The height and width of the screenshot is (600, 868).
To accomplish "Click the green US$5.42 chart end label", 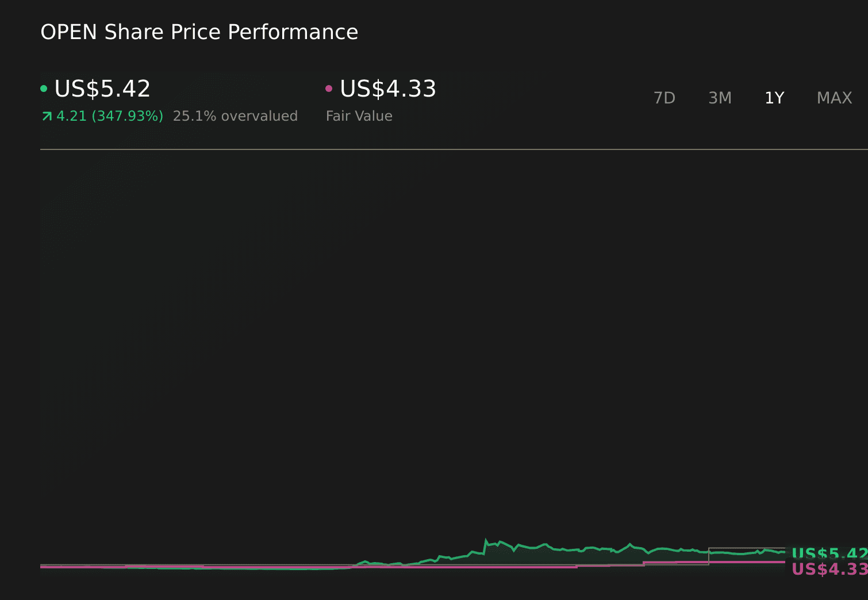I will tap(829, 553).
